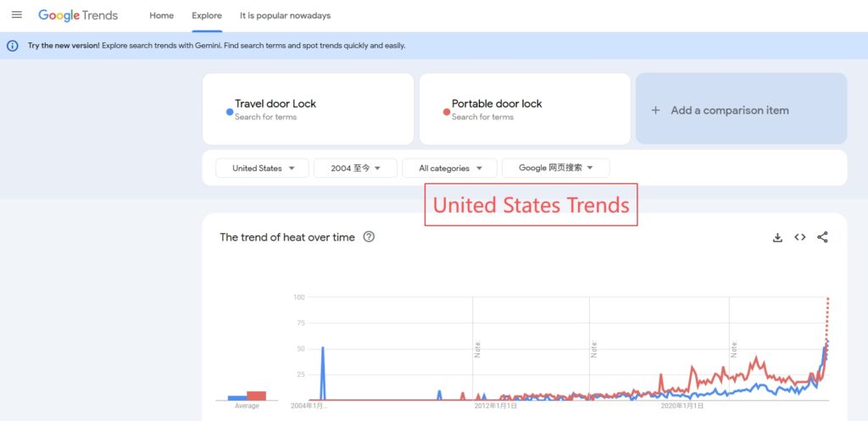Viewport: 868px width, 421px height.
Task: Click the info icon in banner
Action: 13,46
